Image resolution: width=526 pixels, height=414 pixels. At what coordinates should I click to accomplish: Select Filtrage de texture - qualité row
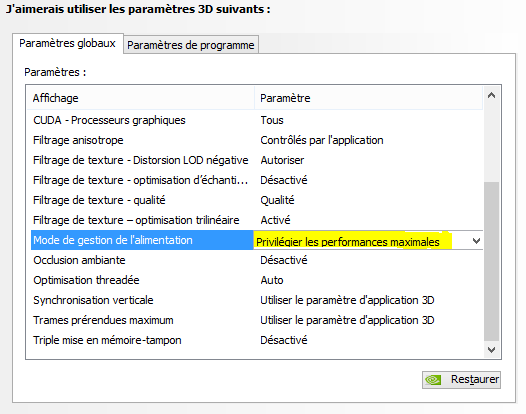point(257,200)
